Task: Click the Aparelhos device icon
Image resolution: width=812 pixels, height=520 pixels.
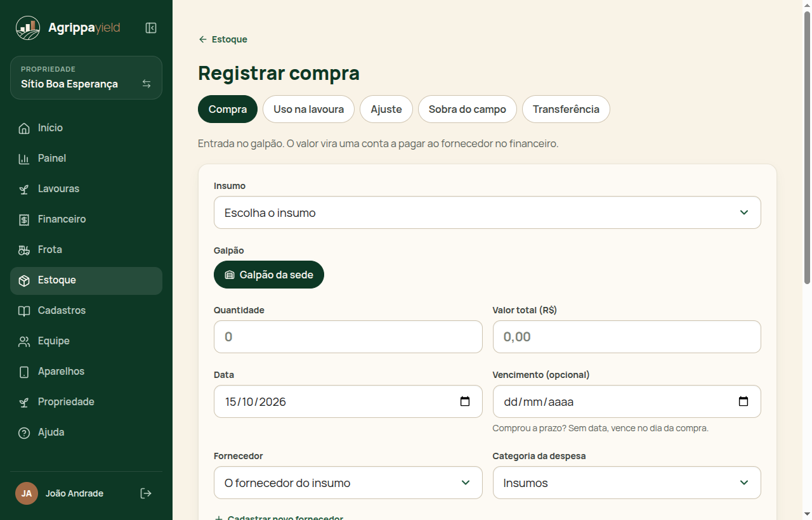Action: pos(24,372)
